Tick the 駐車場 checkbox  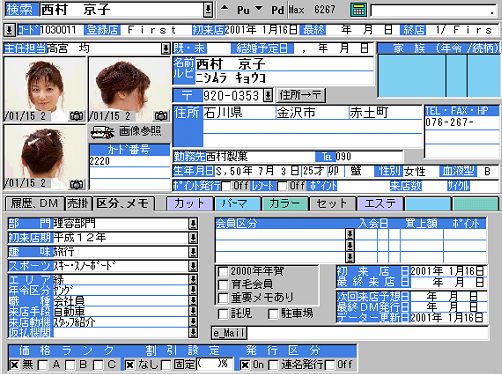(x=273, y=313)
